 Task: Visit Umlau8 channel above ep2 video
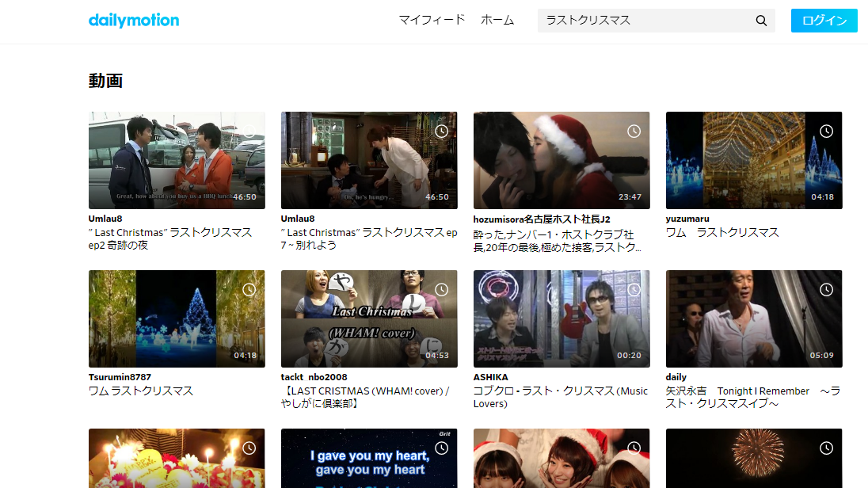coord(105,219)
